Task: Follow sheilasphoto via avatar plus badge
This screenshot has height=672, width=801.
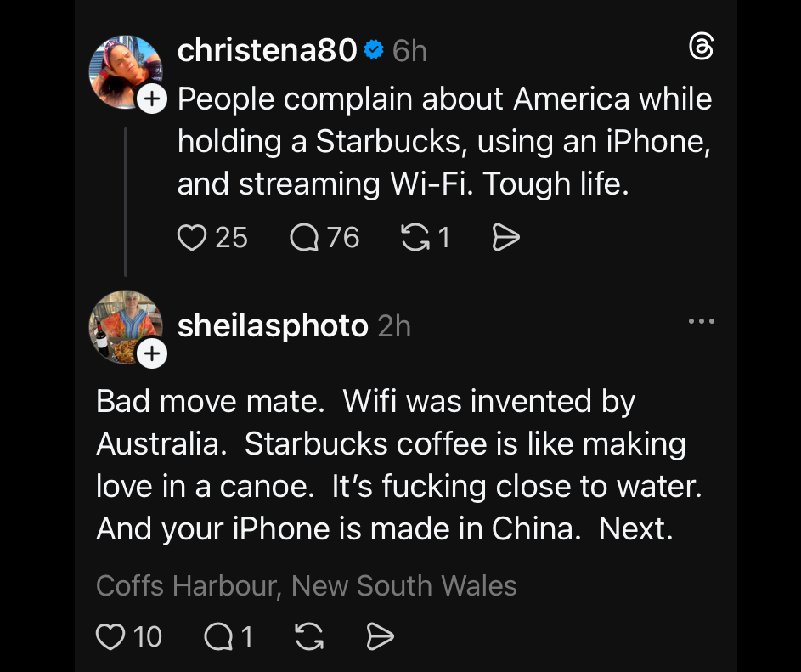Action: click(x=151, y=353)
